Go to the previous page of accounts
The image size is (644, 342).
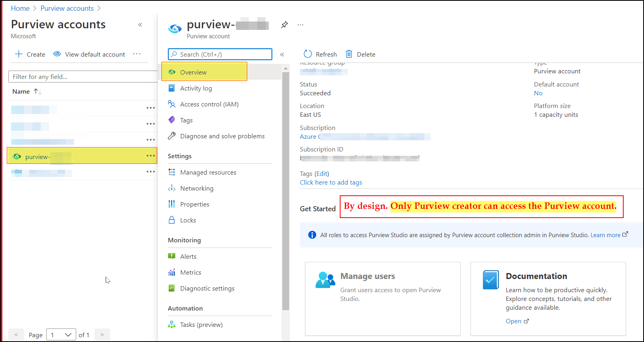[16, 335]
